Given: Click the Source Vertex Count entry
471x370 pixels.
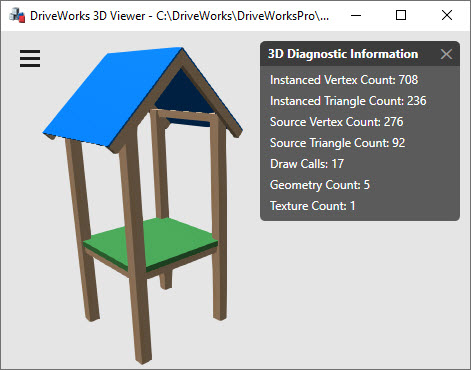Looking at the screenshot, I should pyautogui.click(x=336, y=122).
